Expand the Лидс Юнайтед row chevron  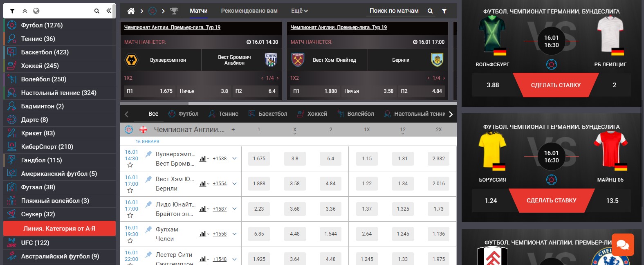click(x=234, y=209)
